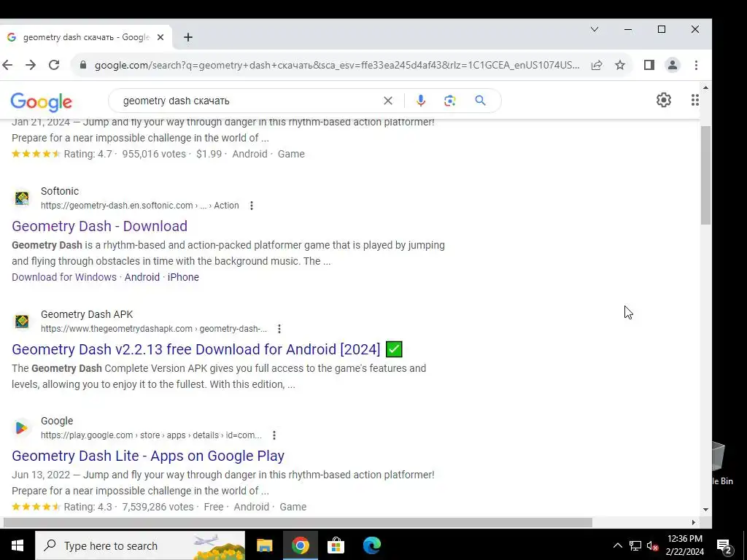Click the Chrome address bar URL
Screen dimensions: 747x560
click(337, 65)
